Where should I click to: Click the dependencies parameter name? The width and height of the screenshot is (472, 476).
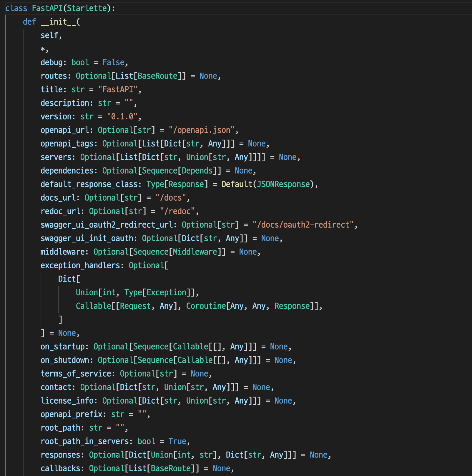(67, 171)
